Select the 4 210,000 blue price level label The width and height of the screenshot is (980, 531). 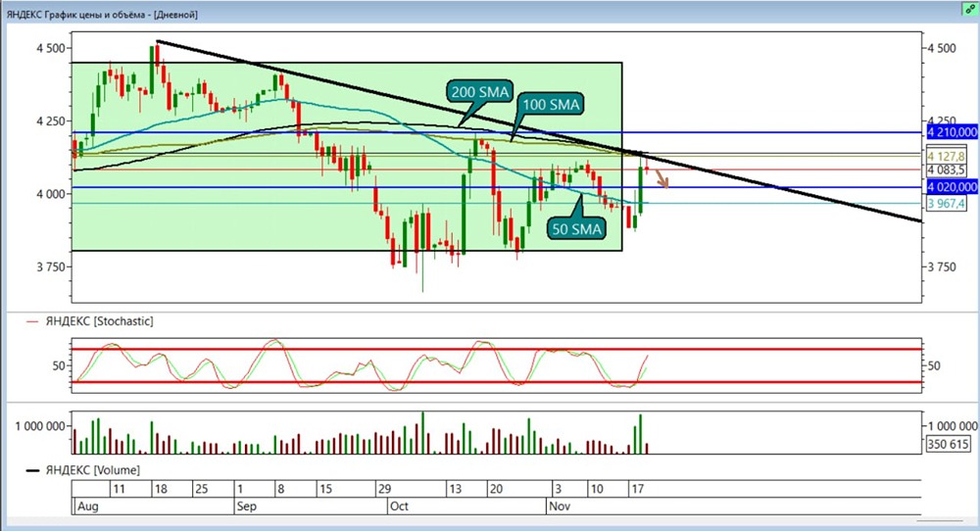coord(952,132)
